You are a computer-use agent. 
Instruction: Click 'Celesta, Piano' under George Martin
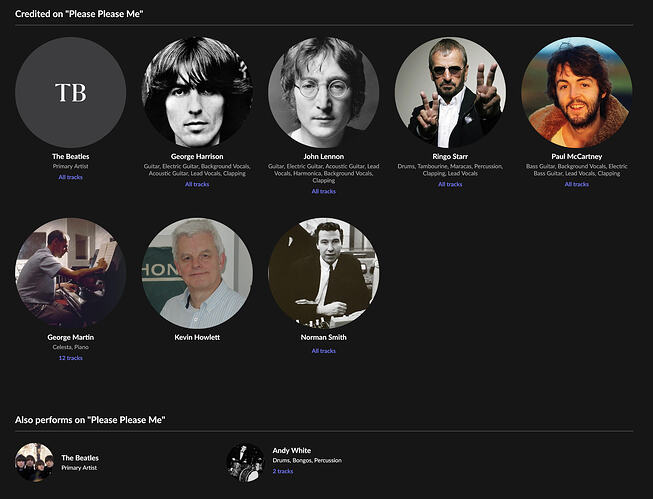pos(70,347)
